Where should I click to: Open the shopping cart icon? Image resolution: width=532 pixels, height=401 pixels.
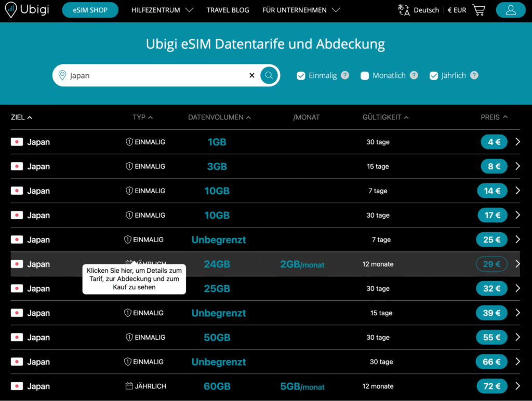point(478,10)
